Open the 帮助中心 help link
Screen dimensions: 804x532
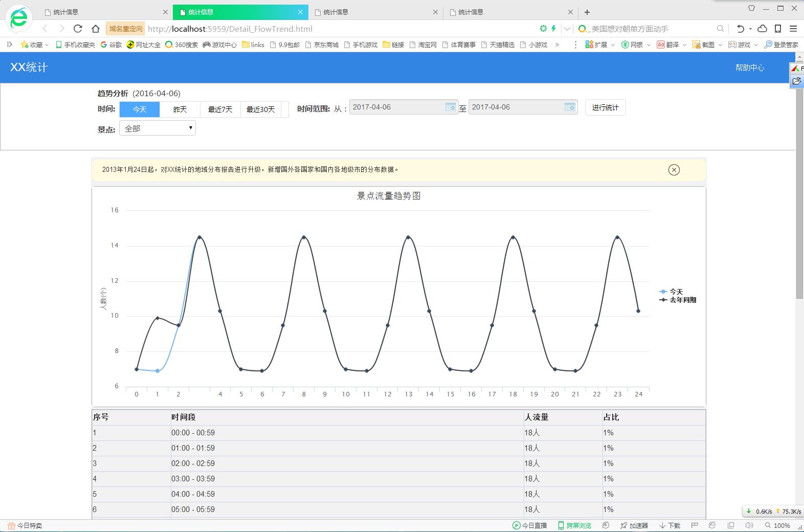750,68
